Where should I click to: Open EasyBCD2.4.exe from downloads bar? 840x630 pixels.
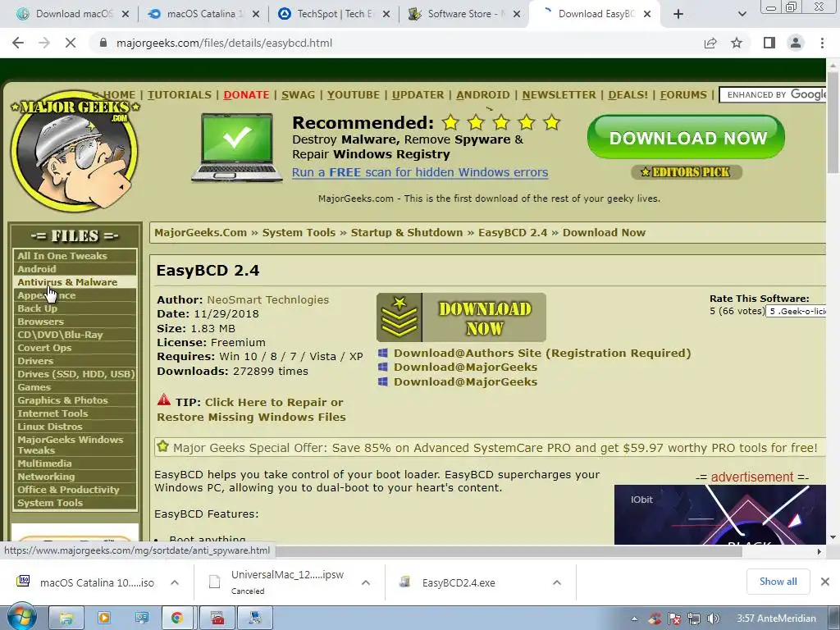(458, 582)
